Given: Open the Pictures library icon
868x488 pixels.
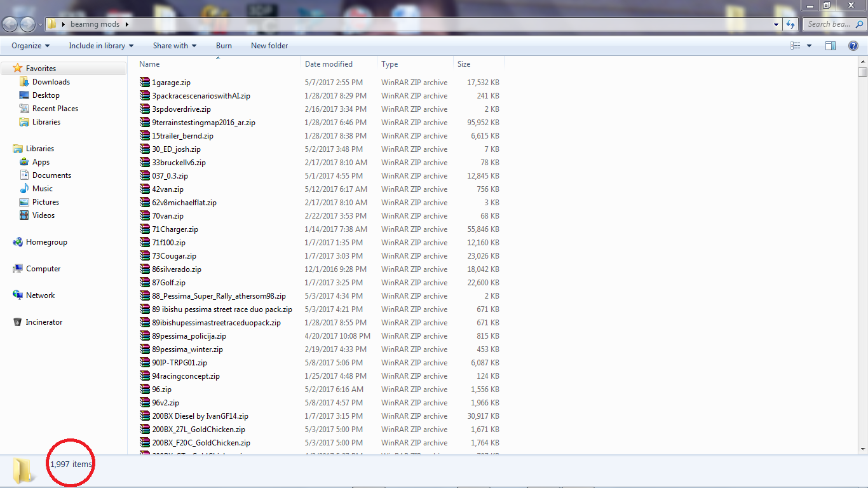Looking at the screenshot, I should pyautogui.click(x=24, y=202).
